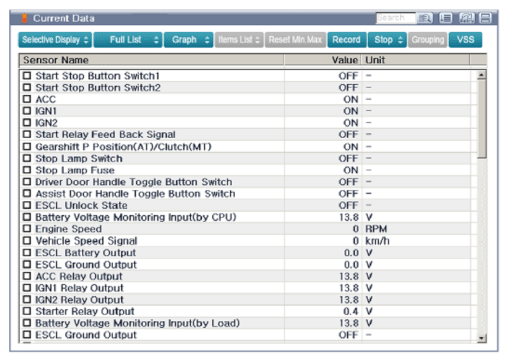Click scrollbar up arrow in sensor list
The height and width of the screenshot is (362, 509).
click(481, 75)
